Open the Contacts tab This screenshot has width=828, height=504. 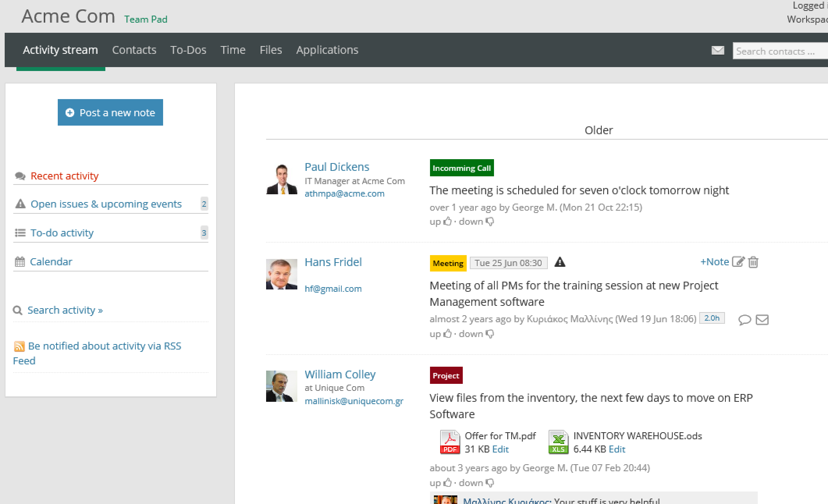(x=134, y=50)
